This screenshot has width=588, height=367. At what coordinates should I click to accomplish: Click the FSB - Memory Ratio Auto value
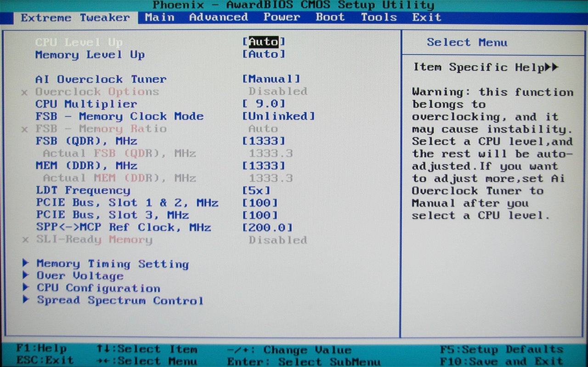click(x=263, y=129)
